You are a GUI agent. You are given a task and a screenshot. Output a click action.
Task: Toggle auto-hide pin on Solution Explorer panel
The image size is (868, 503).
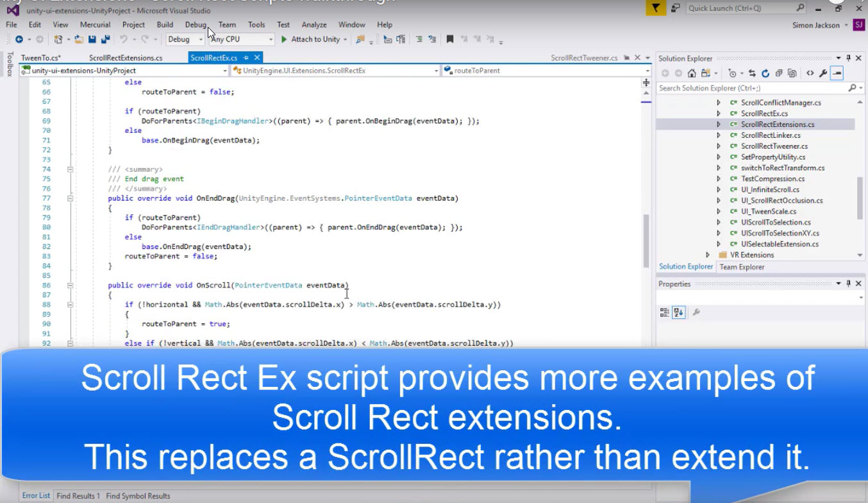click(848, 58)
